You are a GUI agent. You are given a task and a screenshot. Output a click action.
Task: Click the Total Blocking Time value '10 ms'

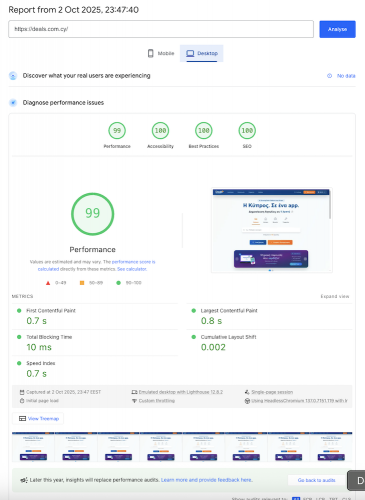pos(39,347)
